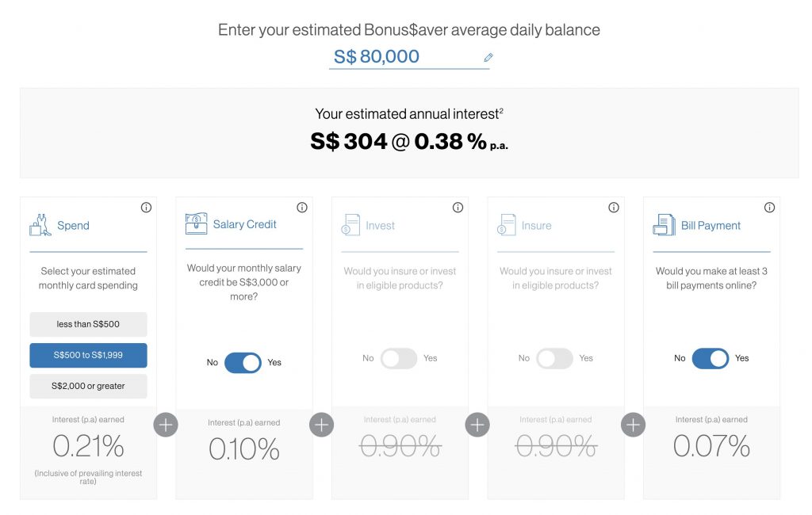The width and height of the screenshot is (812, 515).
Task: Click the plus circle between Spend and Salary Credit
Action: tap(166, 425)
